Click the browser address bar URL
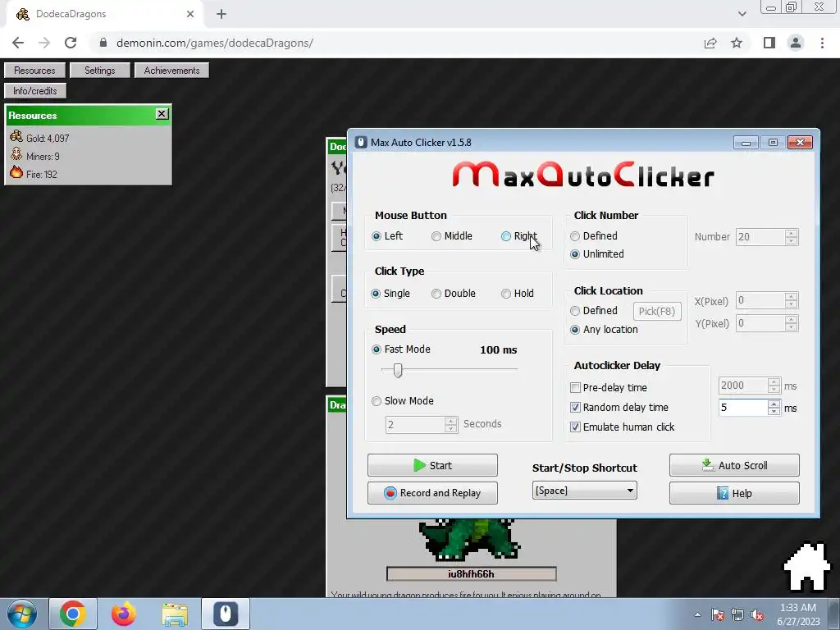This screenshot has width=840, height=630. [214, 43]
